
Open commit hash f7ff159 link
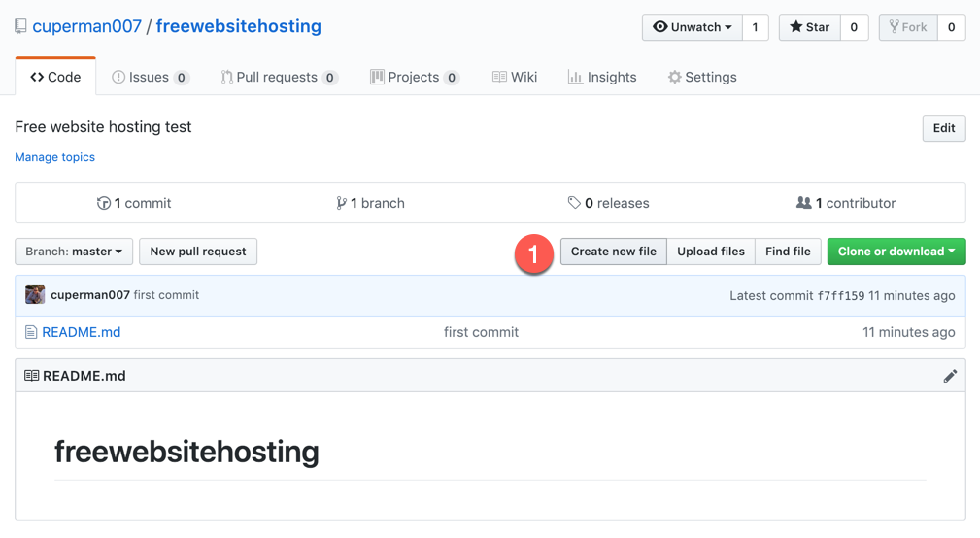(840, 296)
